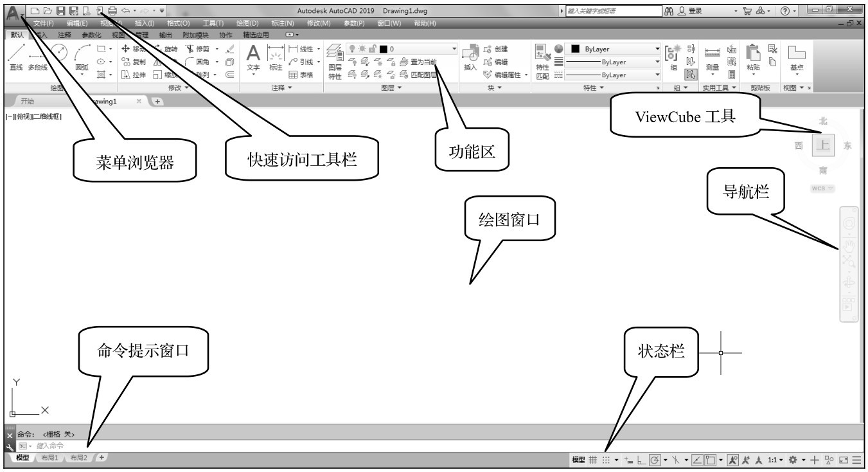Select the Line tool (直线)
Viewport: 868px width, 472px height.
[16, 60]
